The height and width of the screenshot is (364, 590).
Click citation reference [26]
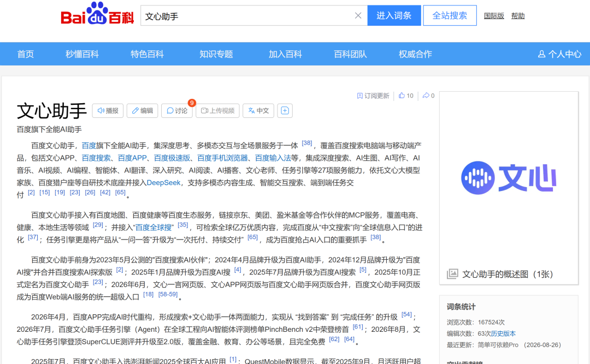point(90,192)
